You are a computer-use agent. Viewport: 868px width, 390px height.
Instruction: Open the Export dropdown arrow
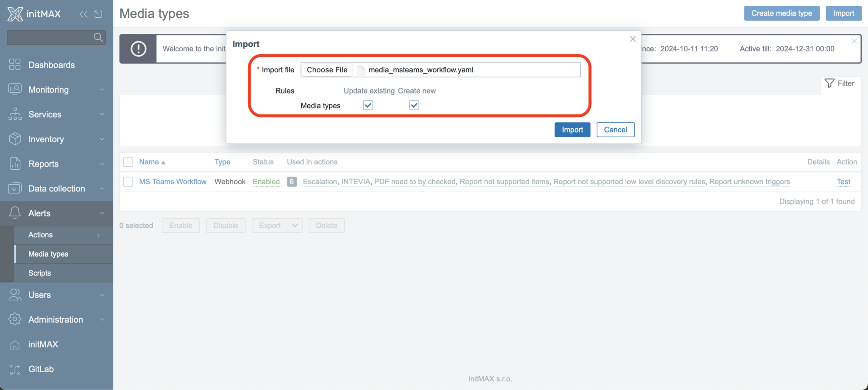(295, 226)
